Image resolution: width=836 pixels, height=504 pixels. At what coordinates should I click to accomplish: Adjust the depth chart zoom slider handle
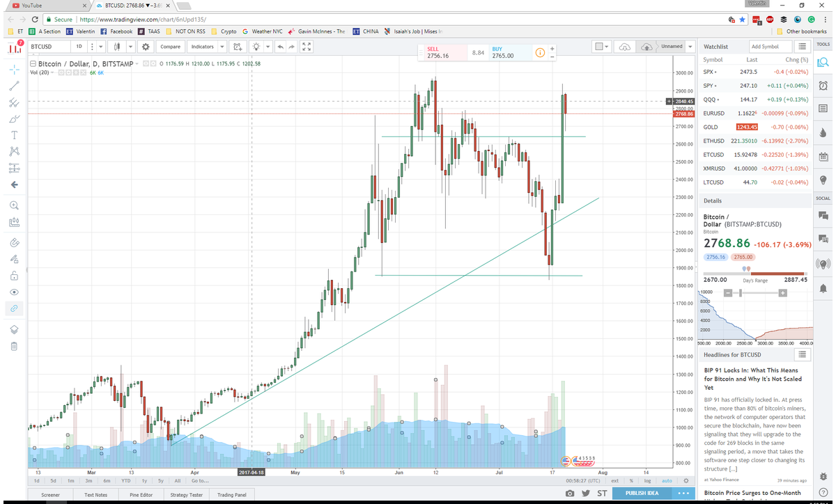click(741, 293)
